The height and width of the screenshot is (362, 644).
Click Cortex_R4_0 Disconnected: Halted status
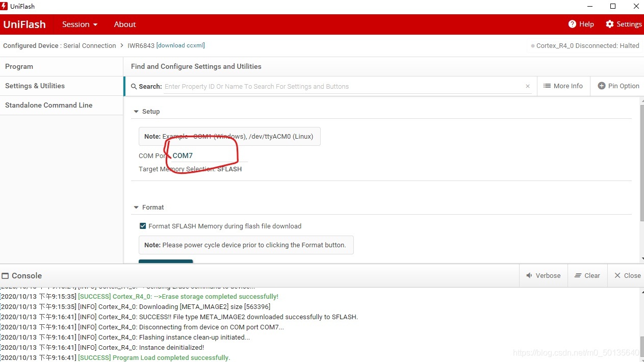(x=588, y=45)
